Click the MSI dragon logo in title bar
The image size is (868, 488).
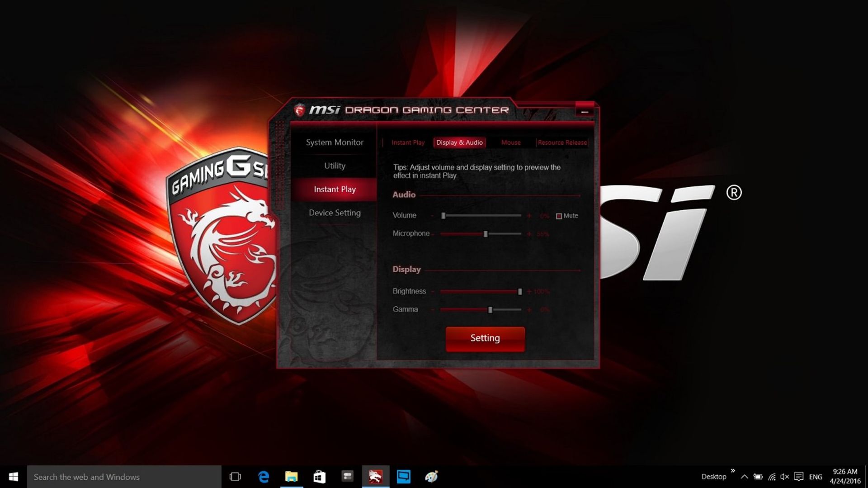click(x=299, y=110)
